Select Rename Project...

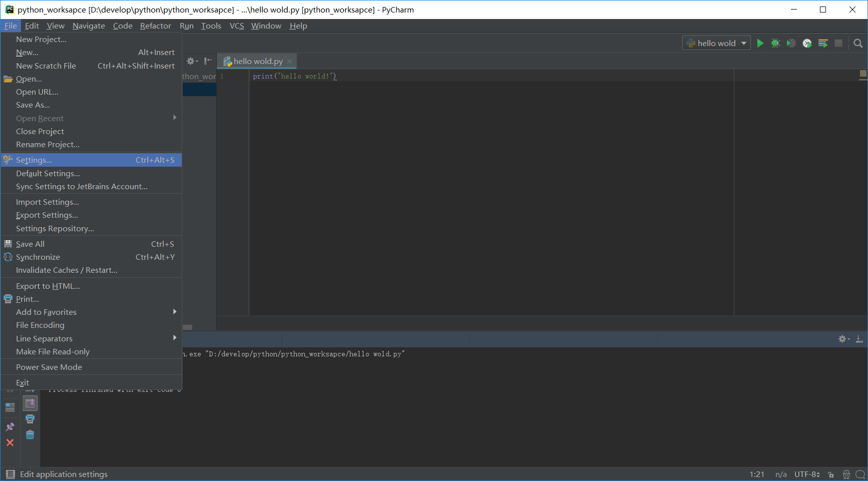(91, 144)
